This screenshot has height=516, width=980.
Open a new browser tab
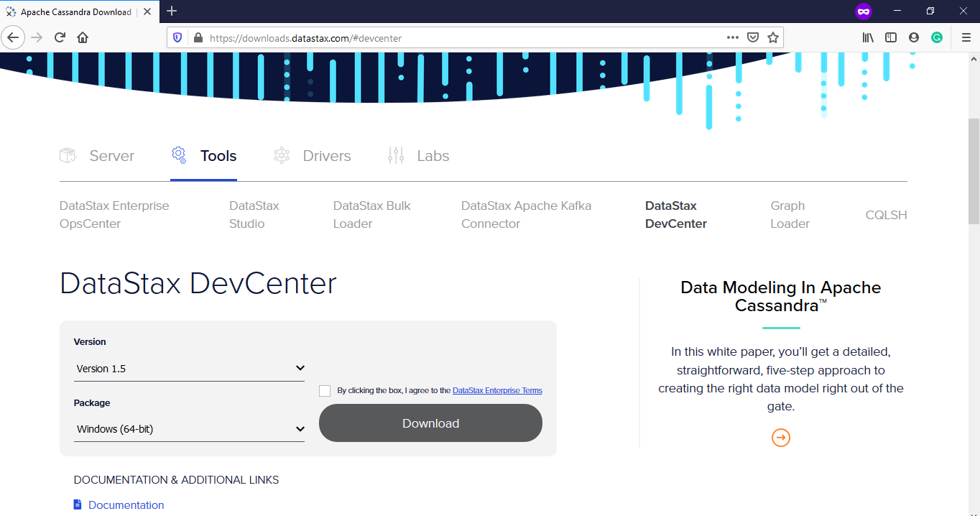point(172,11)
